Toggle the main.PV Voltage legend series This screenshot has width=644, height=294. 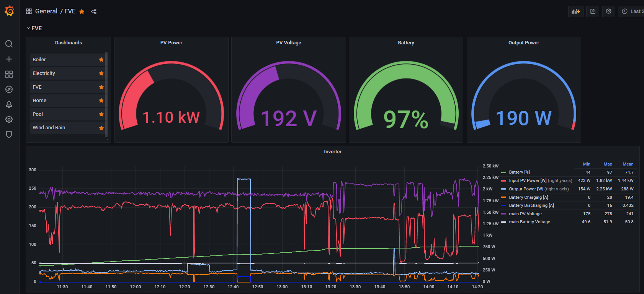(x=525, y=214)
